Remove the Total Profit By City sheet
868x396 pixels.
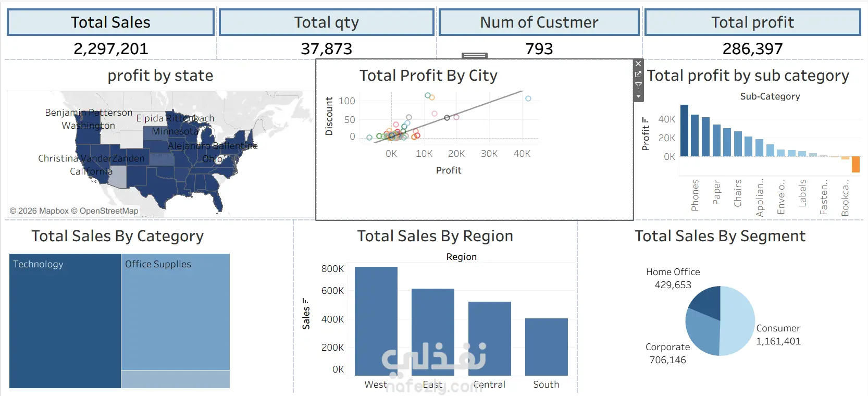638,64
